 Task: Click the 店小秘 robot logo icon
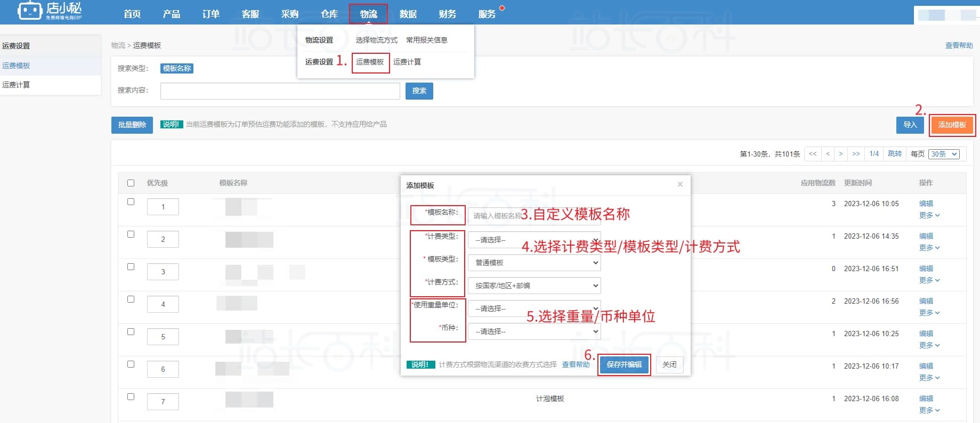point(29,11)
